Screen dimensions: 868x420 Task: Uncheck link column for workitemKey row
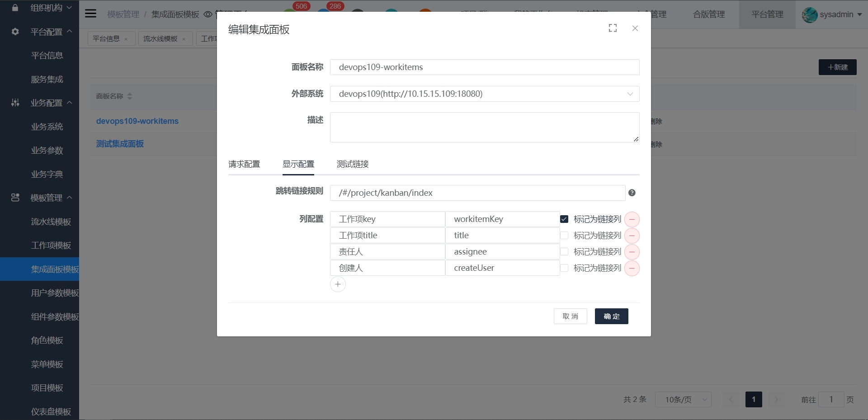click(x=564, y=219)
